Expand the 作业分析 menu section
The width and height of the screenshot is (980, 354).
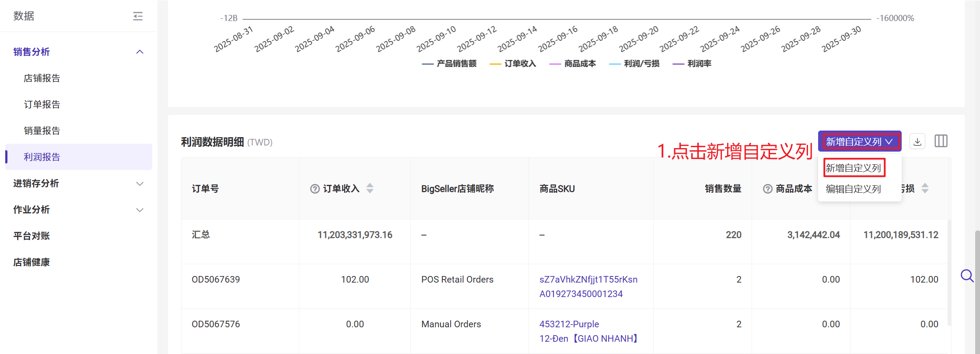pyautogui.click(x=140, y=210)
